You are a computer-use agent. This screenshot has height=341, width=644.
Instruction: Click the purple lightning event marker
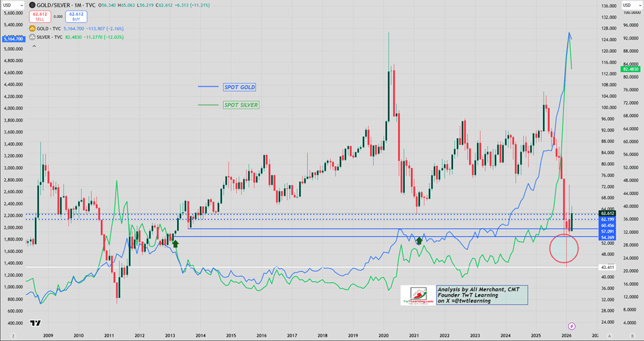(572, 326)
